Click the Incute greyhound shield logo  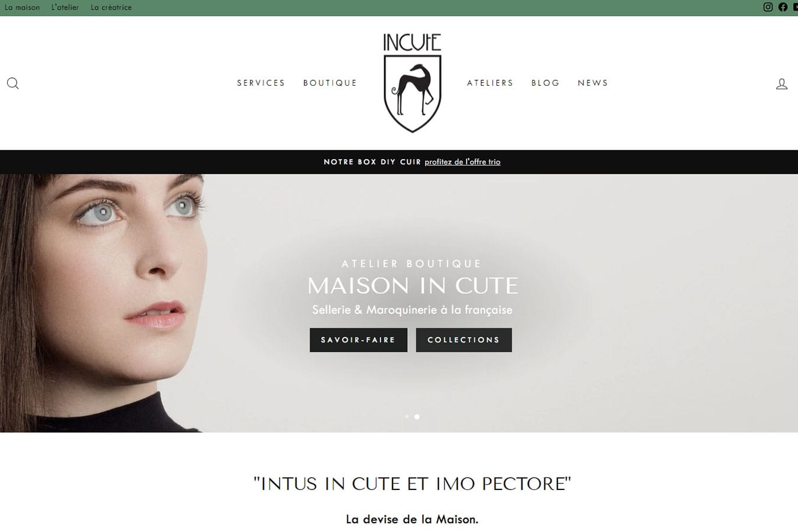point(412,83)
